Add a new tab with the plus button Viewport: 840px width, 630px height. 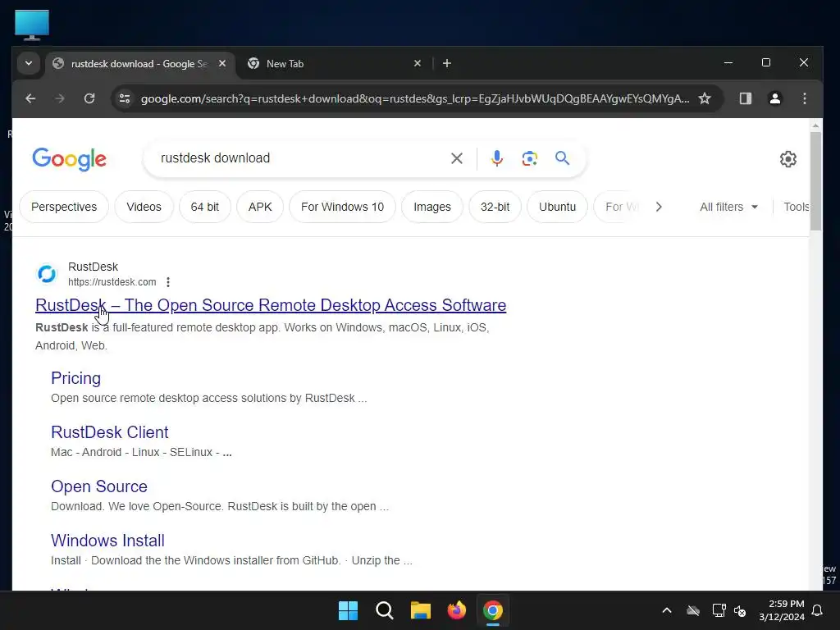447,63
